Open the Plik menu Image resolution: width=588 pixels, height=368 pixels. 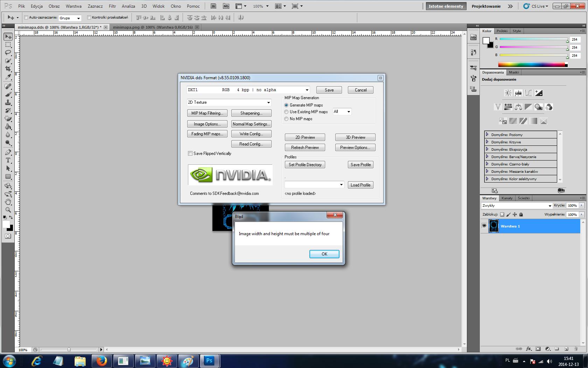click(22, 6)
